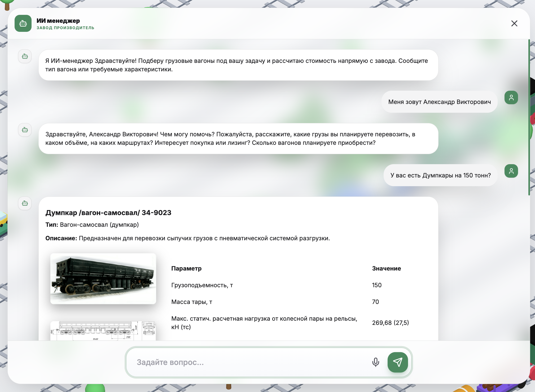Click the send message paper plane icon
The height and width of the screenshot is (392, 535).
pyautogui.click(x=398, y=362)
